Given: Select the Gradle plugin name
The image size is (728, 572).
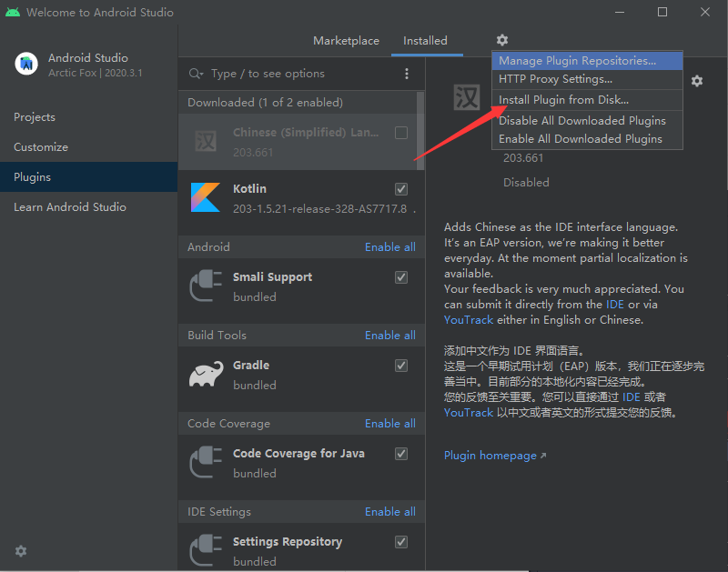Looking at the screenshot, I should [x=251, y=366].
